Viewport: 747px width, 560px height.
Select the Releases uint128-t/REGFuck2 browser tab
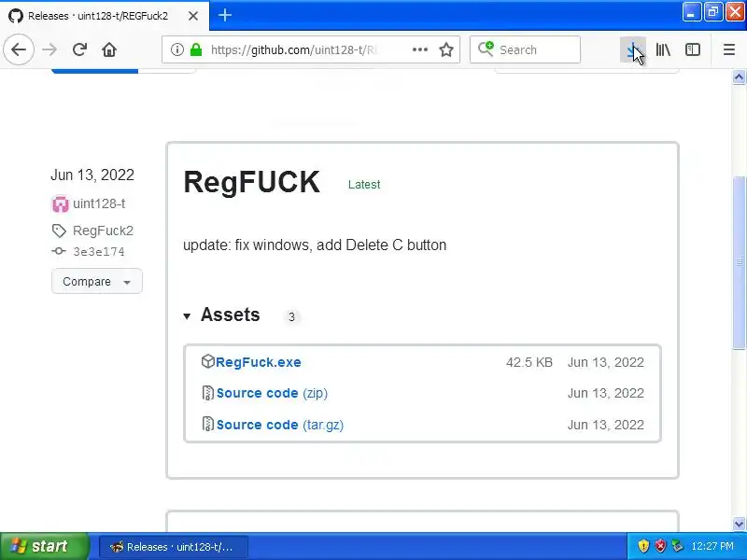pos(105,16)
